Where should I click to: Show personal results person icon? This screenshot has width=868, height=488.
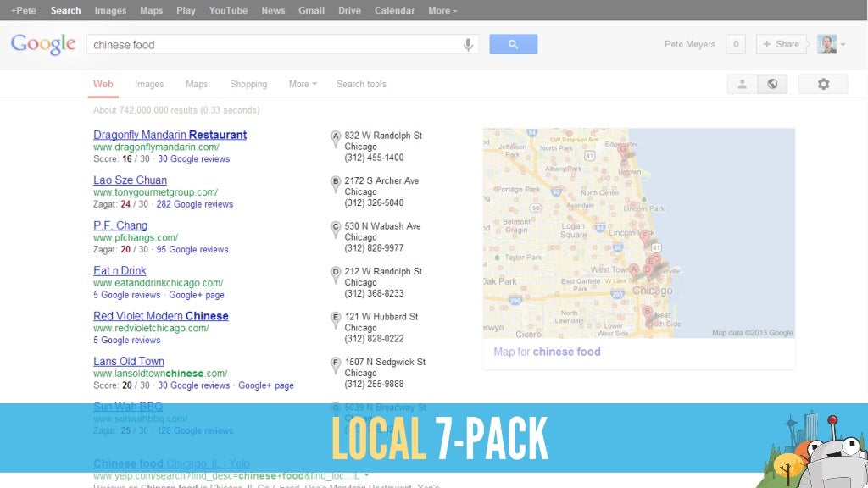(743, 84)
